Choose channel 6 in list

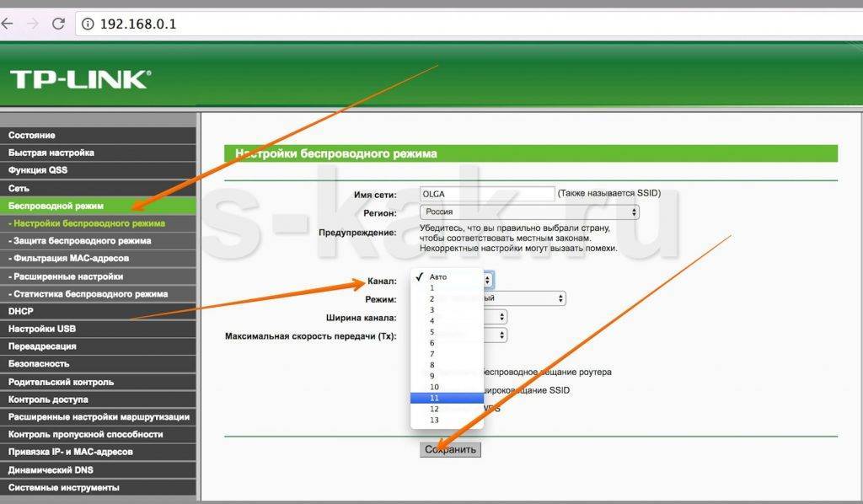[447, 343]
